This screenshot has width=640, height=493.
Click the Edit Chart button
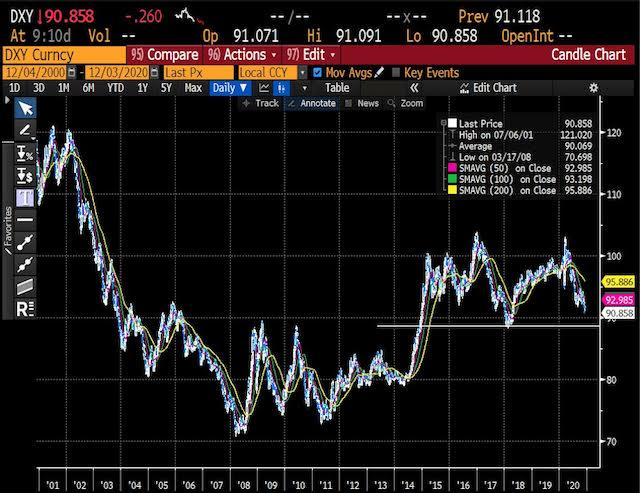click(x=496, y=88)
